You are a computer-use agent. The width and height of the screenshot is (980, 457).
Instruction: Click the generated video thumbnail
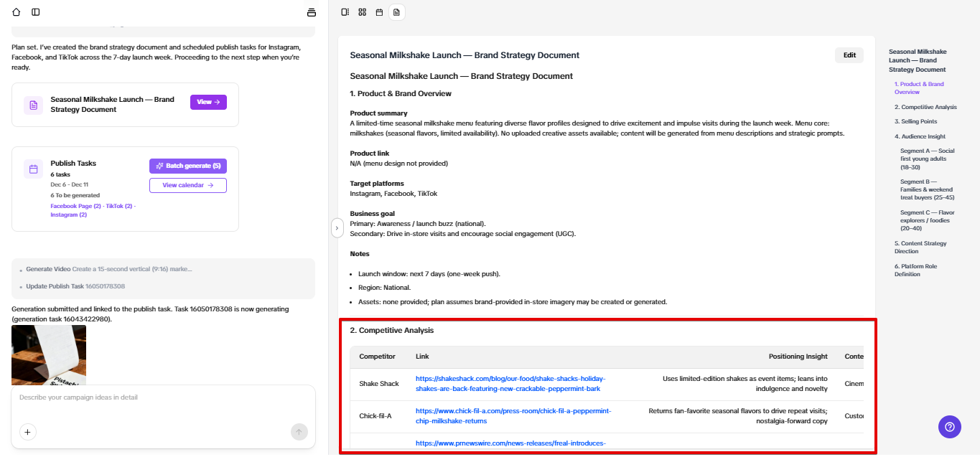48,354
